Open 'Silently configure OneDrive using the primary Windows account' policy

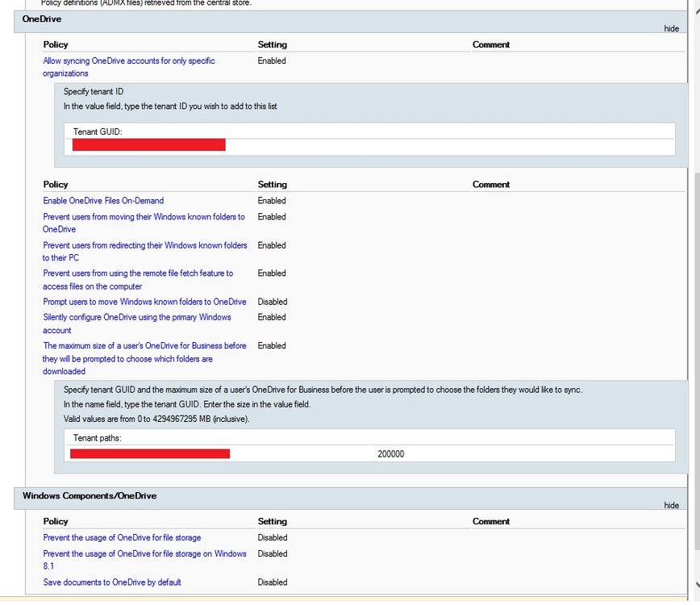pyautogui.click(x=136, y=323)
